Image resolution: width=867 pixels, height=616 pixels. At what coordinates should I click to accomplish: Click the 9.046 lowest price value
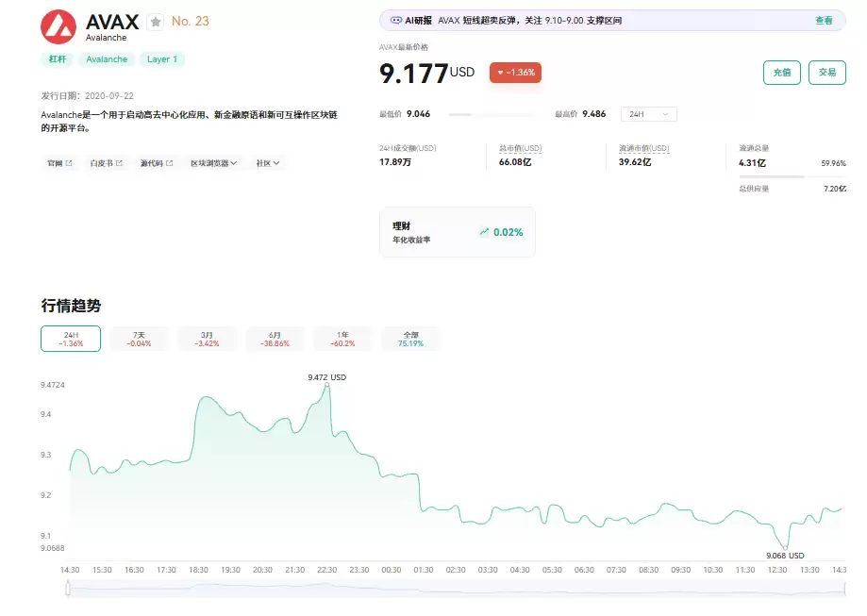click(418, 114)
